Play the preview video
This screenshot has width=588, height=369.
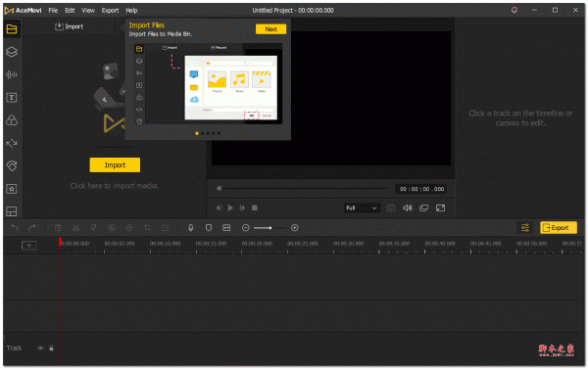click(x=230, y=208)
